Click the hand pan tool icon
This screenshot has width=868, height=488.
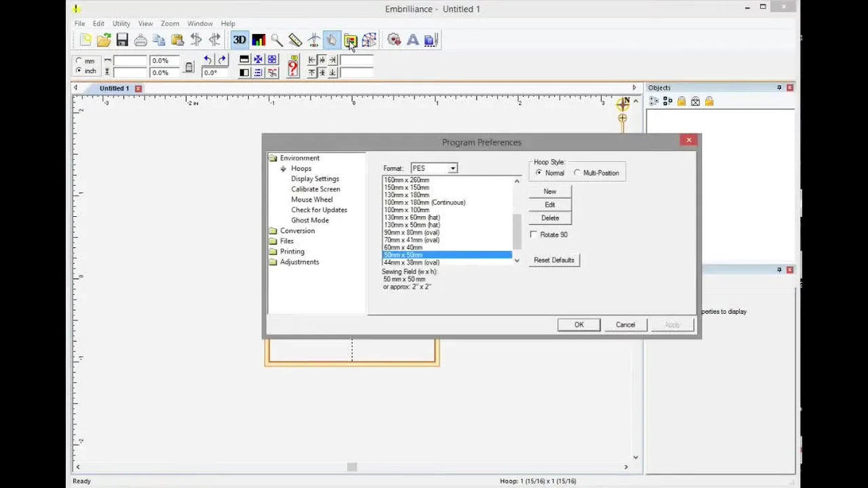pos(332,40)
